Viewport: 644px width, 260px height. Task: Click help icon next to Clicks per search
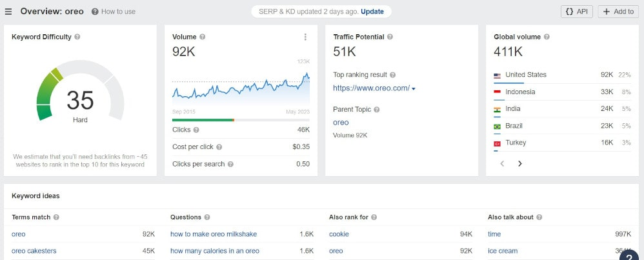pos(231,165)
